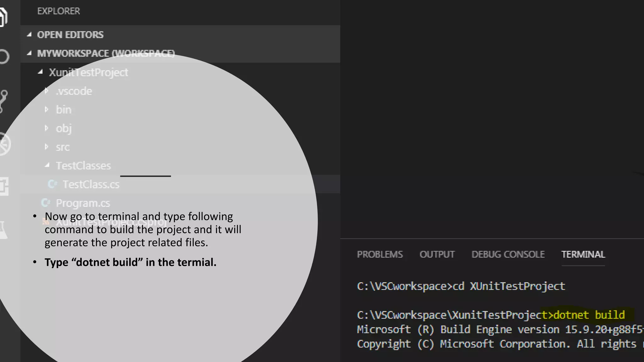
Task: Click the dotnet build terminal command line
Action: tap(589, 315)
